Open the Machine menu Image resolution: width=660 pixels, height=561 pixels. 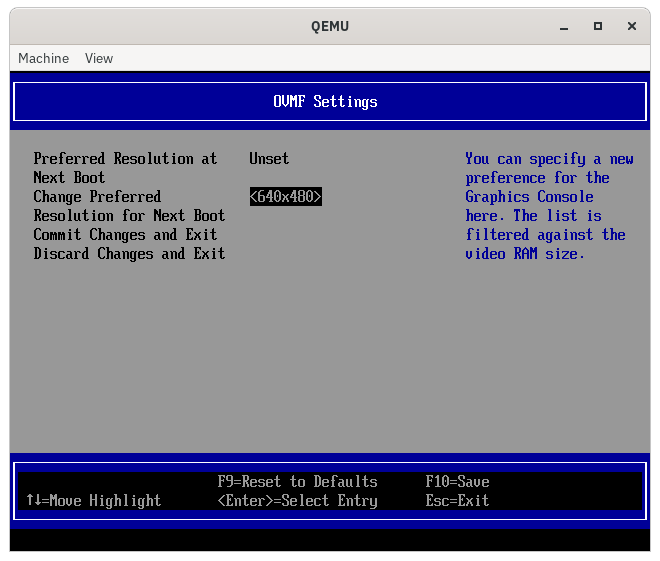[43, 58]
